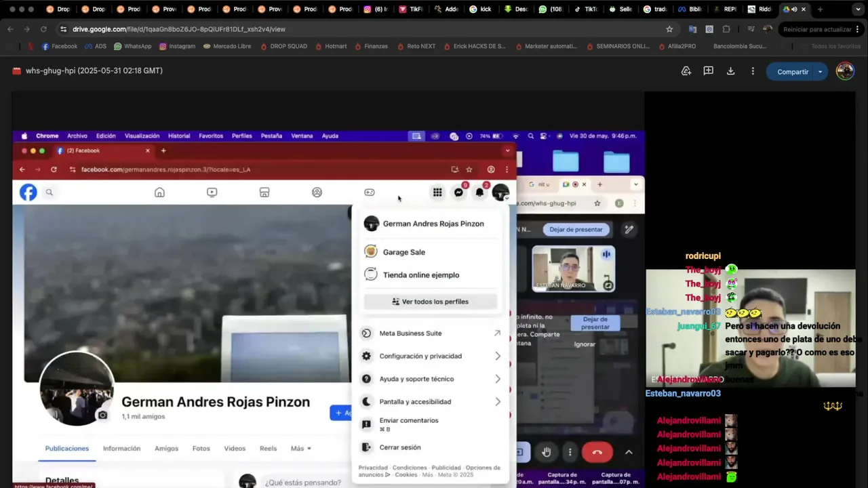The height and width of the screenshot is (488, 868).
Task: Open a new browser tab
Action: pyautogui.click(x=820, y=9)
